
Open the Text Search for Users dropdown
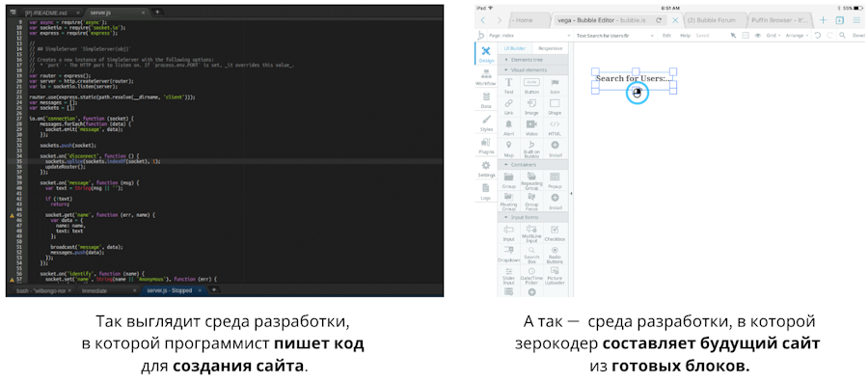(614, 36)
